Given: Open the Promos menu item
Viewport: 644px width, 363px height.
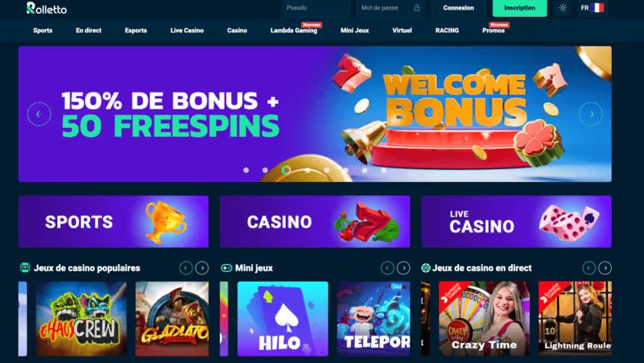Looking at the screenshot, I should point(493,31).
